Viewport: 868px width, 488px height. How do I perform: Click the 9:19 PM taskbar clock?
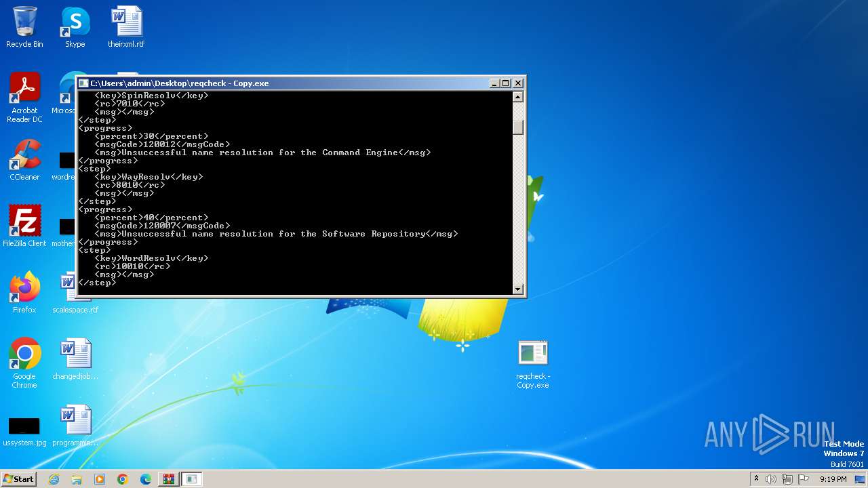click(833, 479)
